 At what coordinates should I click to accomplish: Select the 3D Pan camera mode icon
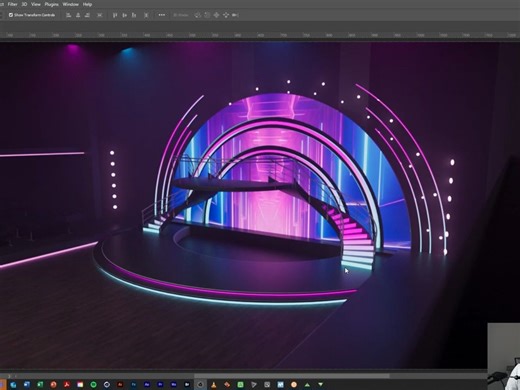coord(216,15)
